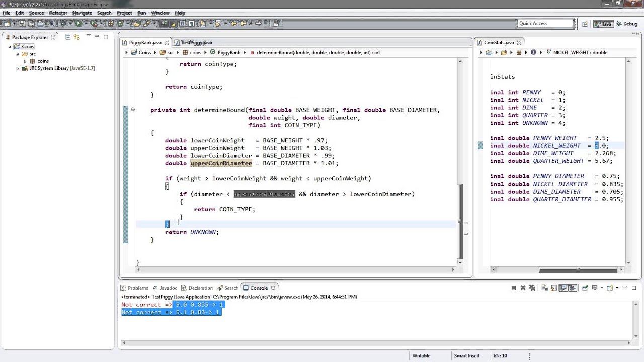Open the New Console View dropdown
The width and height of the screenshot is (644, 362).
617,288
